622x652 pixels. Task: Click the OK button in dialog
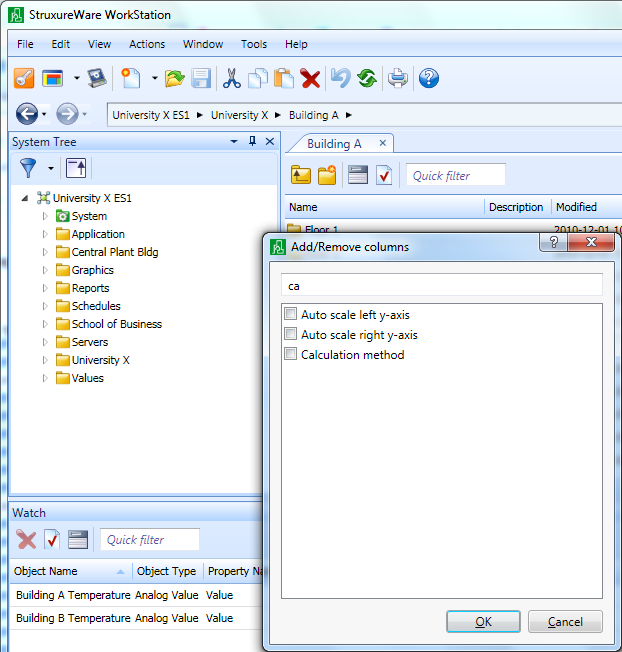click(483, 622)
